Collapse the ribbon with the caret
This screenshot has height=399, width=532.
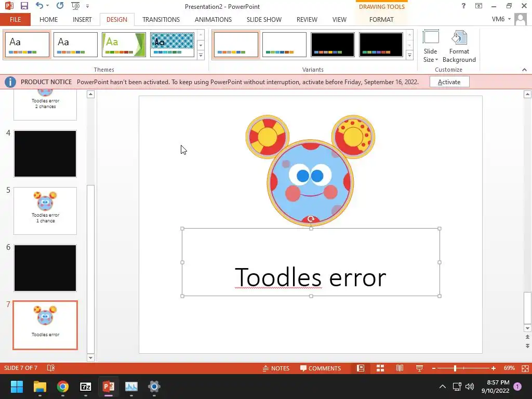click(x=524, y=70)
